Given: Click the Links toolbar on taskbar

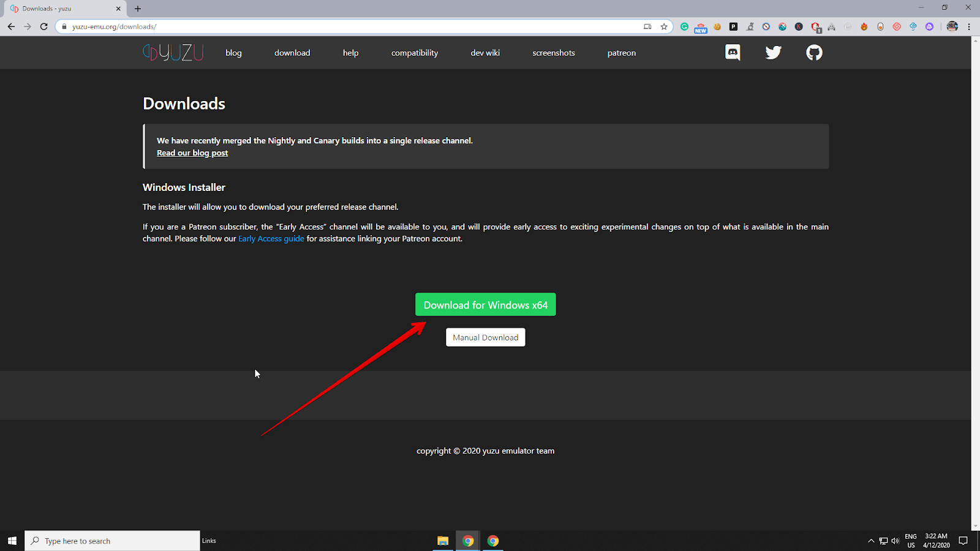Looking at the screenshot, I should [209, 541].
